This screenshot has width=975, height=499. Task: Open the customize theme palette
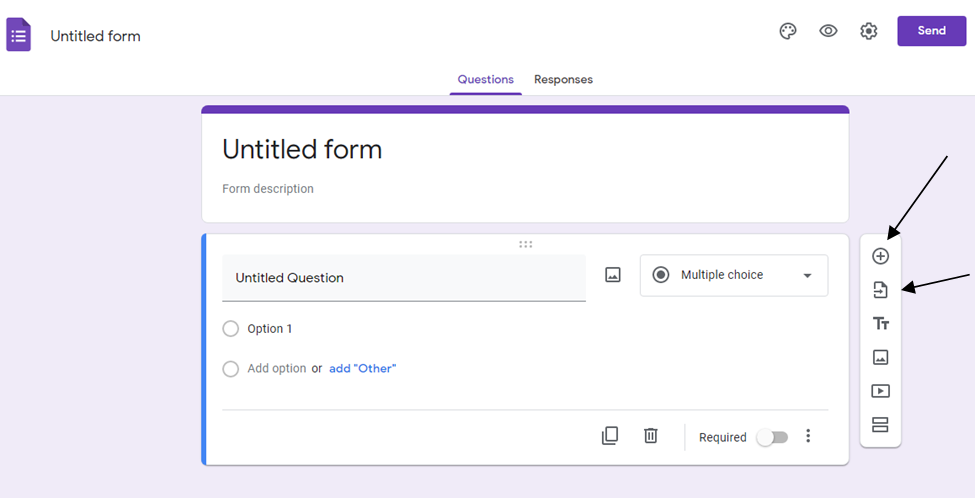coord(788,31)
